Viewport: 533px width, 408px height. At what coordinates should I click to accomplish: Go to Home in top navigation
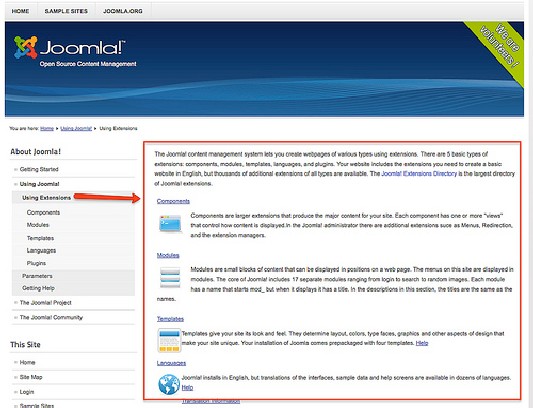pyautogui.click(x=20, y=11)
